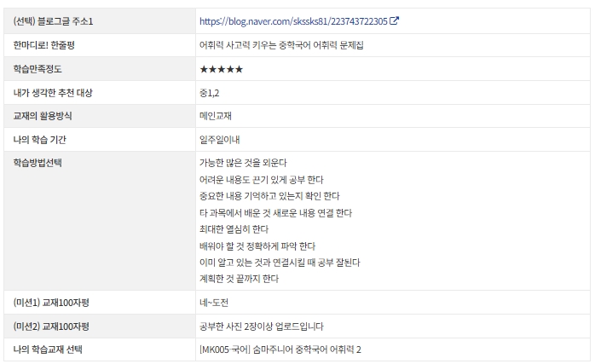Open the external link icon beside blog URL
This screenshot has height=364, width=595.
tap(394, 20)
